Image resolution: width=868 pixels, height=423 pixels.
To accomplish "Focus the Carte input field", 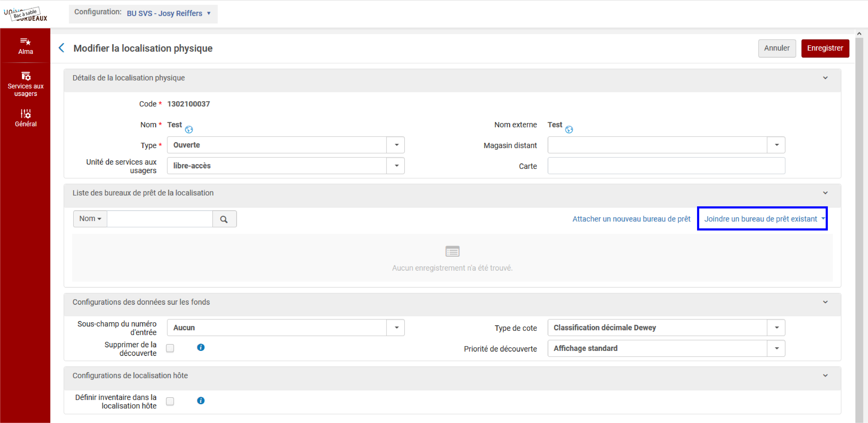I will click(x=666, y=165).
